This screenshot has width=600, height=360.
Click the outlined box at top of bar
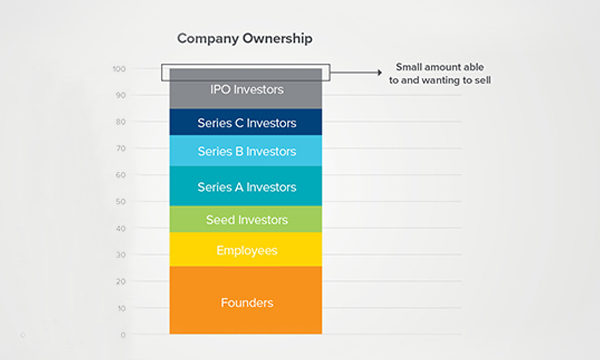(246, 72)
